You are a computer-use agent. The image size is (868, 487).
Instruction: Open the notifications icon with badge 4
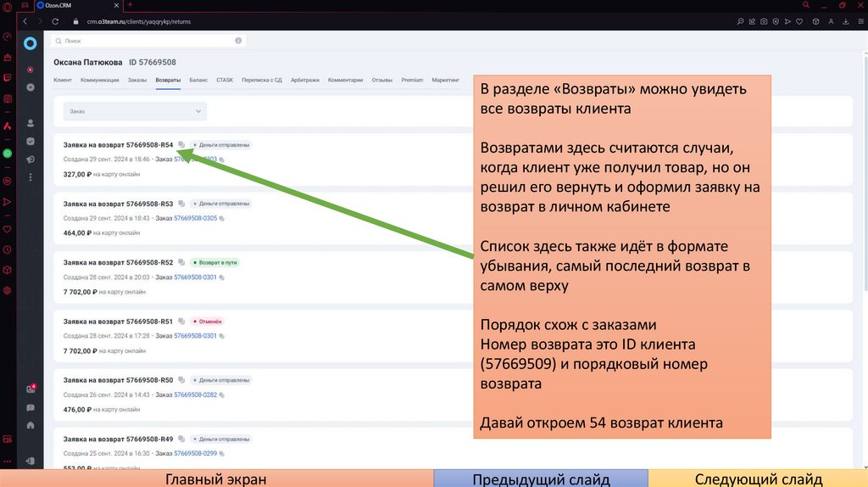point(31,389)
